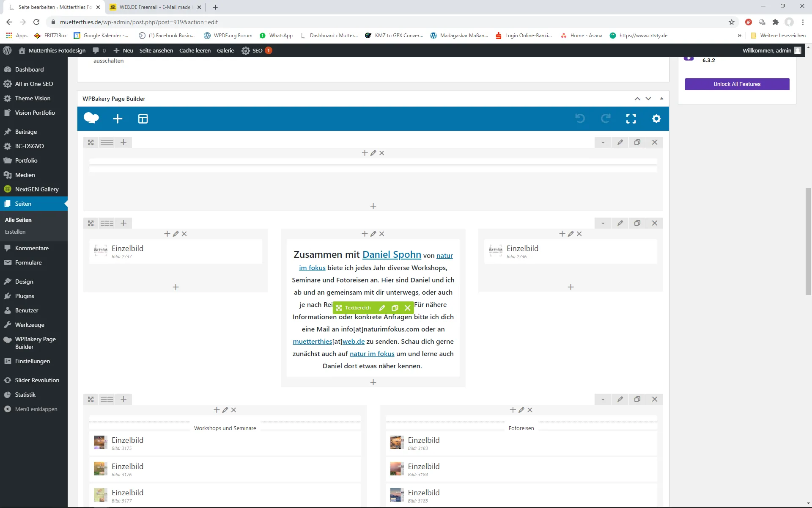Select the Einzelbild 3175 thumbnail element
The height and width of the screenshot is (508, 812).
(100, 443)
